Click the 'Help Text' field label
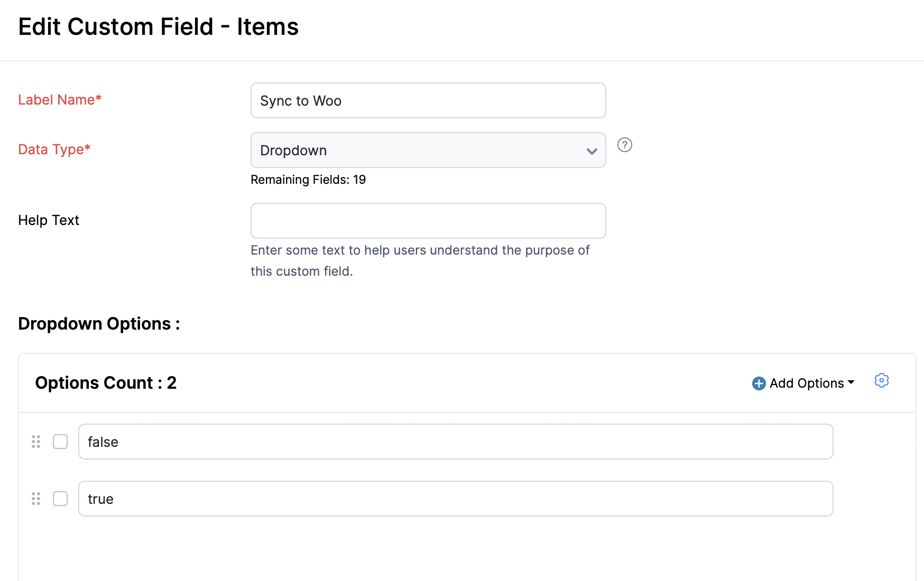Image resolution: width=924 pixels, height=581 pixels. coord(49,220)
